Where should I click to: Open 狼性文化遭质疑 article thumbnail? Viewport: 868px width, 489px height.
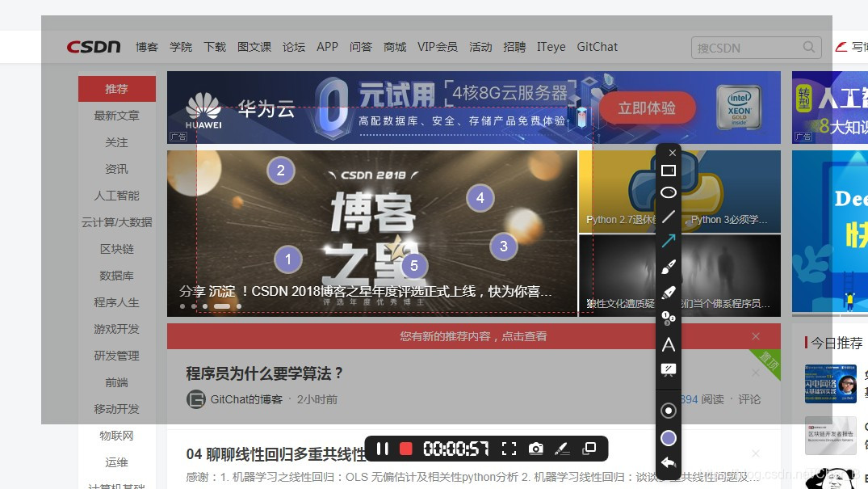(x=680, y=275)
